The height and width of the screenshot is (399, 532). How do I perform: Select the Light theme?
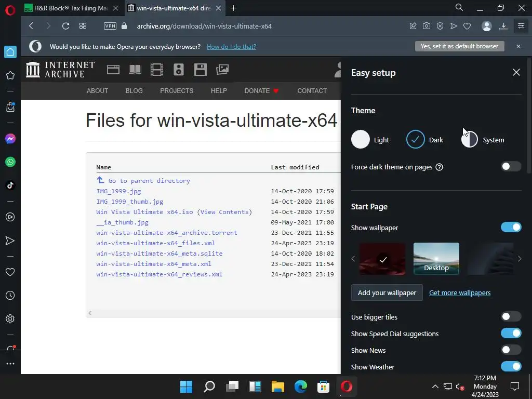pyautogui.click(x=370, y=139)
